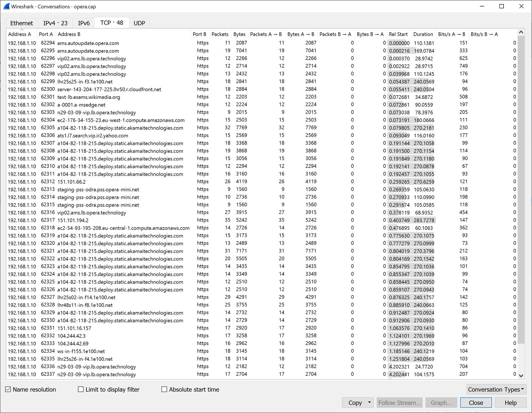Select port 62313 staging-pss-odra row
Viewport: 532px width, 413px height.
pos(262,189)
